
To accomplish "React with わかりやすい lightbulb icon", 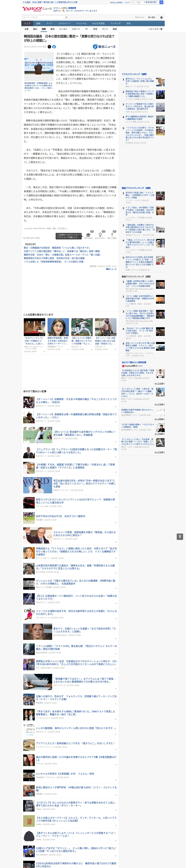I will (x=100, y=235).
